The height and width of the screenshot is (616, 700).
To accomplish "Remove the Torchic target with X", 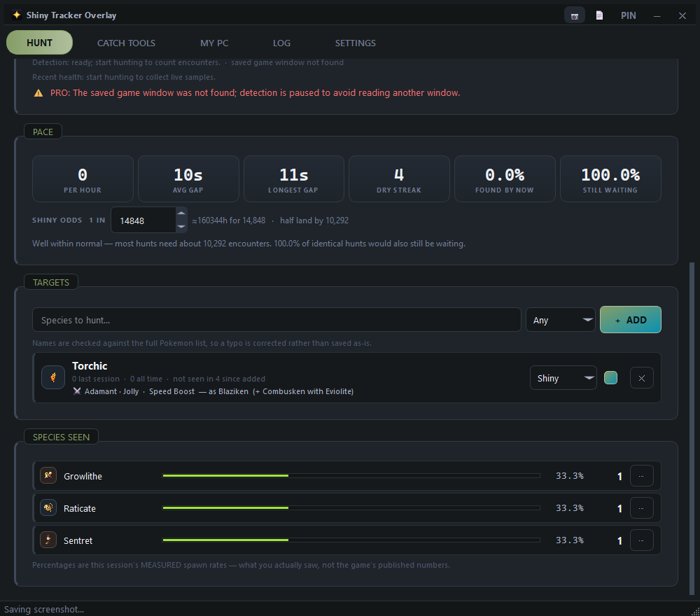I will click(x=641, y=378).
